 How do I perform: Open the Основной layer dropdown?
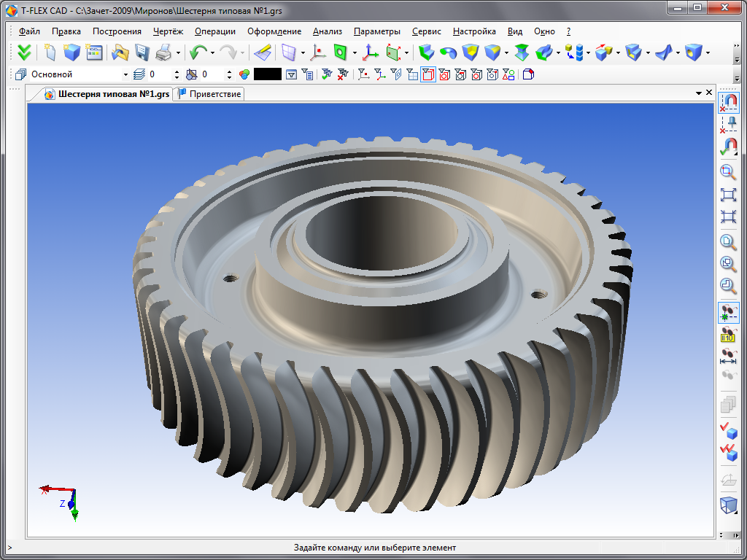pos(125,74)
